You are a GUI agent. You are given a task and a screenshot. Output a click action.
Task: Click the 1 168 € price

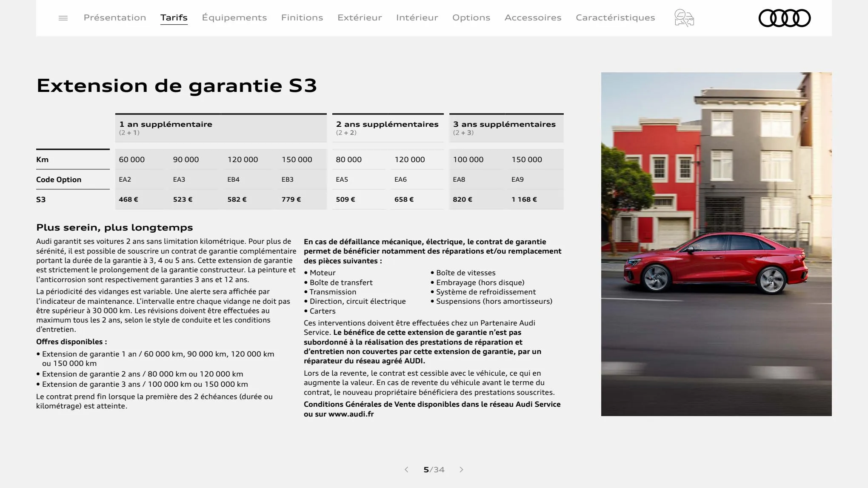pos(524,200)
